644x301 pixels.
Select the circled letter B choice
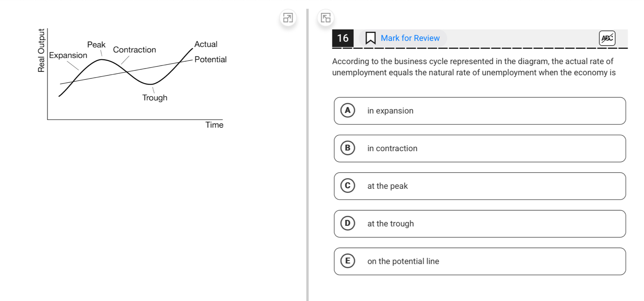[348, 148]
